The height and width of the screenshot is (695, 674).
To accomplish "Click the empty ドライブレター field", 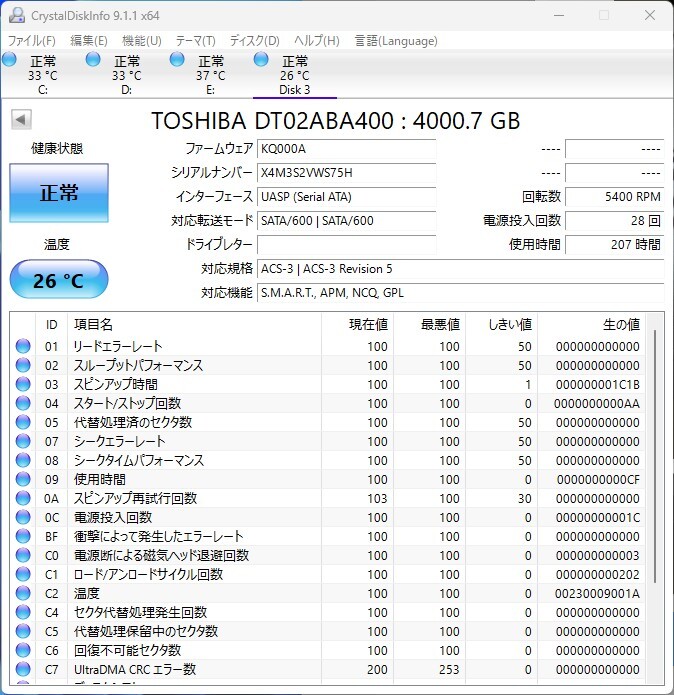I will (347, 245).
